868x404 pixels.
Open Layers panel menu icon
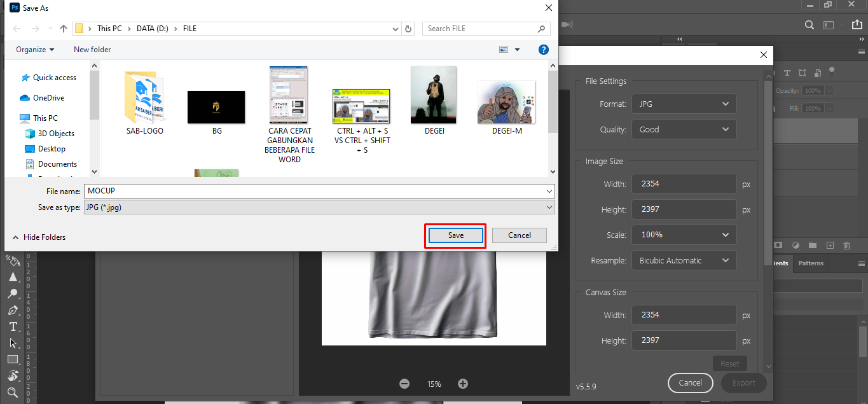coord(862,52)
